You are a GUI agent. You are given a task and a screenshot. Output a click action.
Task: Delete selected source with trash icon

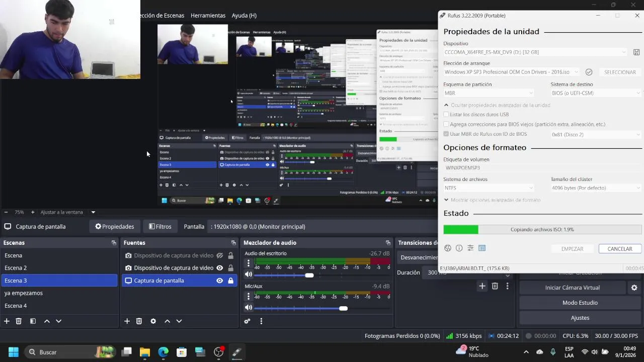pos(139,321)
